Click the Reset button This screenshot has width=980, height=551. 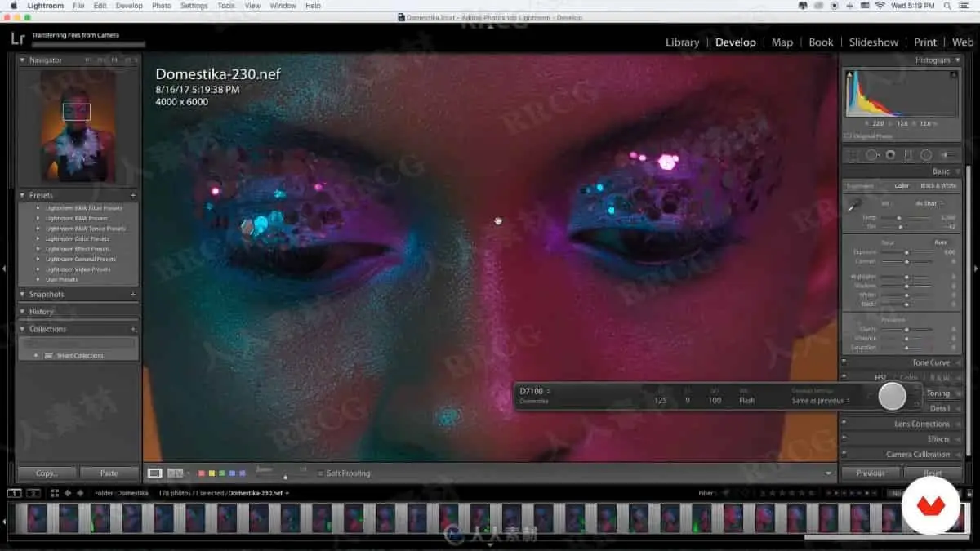click(933, 473)
